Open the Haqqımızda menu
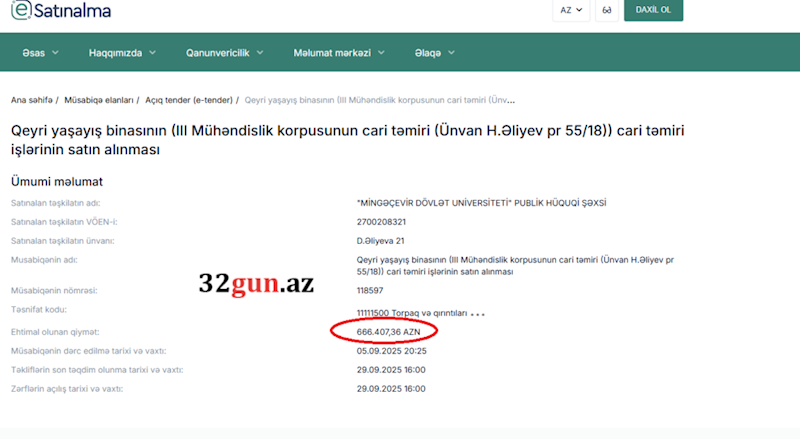Image resolution: width=800 pixels, height=439 pixels. 122,53
